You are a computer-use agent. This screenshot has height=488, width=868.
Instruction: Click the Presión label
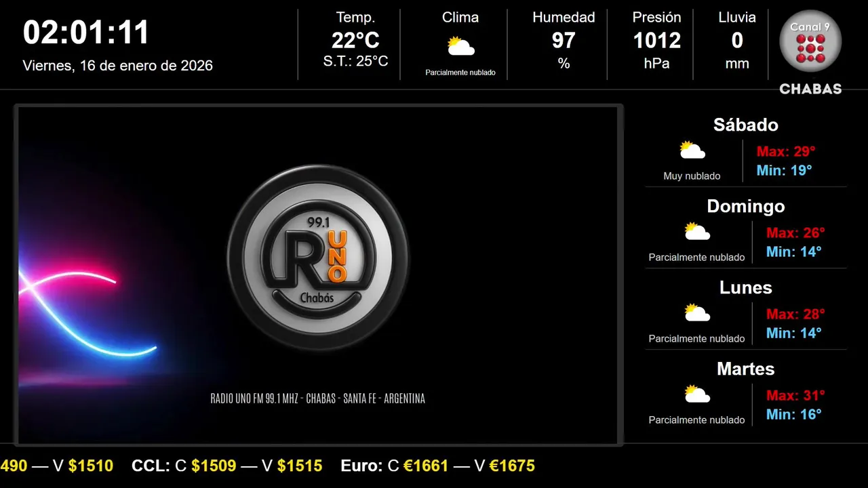[x=656, y=18]
